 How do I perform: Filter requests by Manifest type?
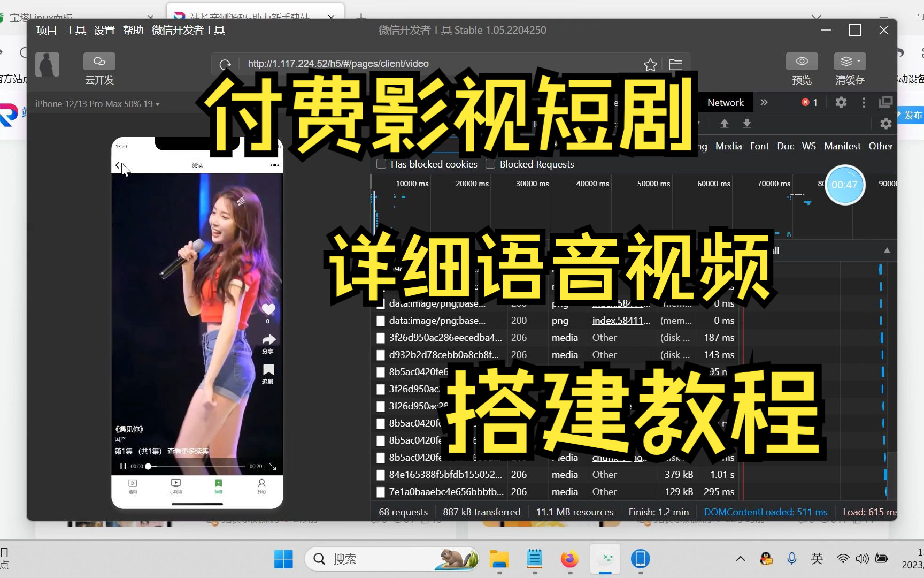[842, 146]
